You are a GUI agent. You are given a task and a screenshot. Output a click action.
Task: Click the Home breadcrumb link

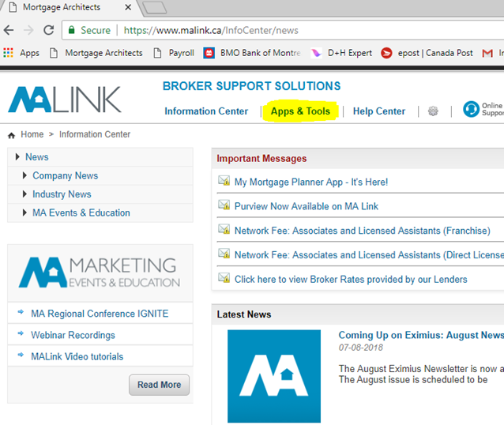(32, 134)
